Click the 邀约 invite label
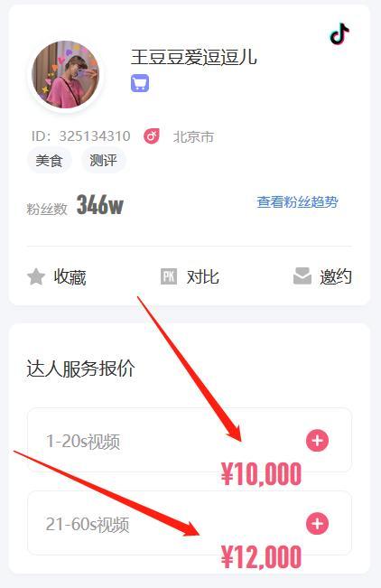This screenshot has width=381, height=588. 336,277
